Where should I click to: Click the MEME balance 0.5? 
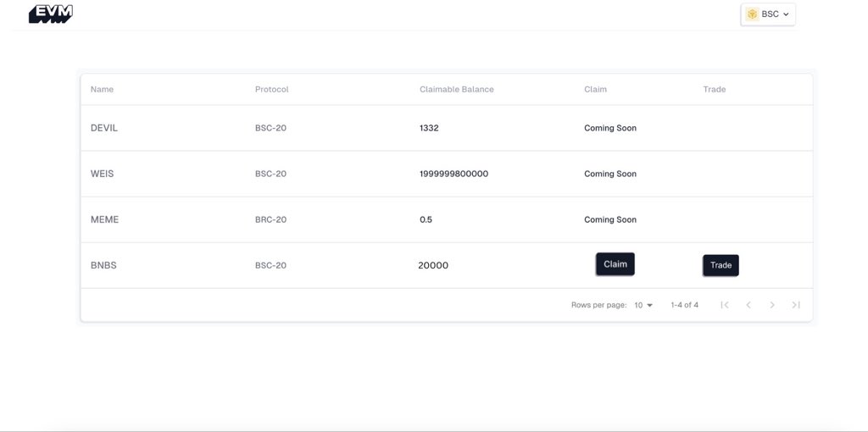pos(426,219)
